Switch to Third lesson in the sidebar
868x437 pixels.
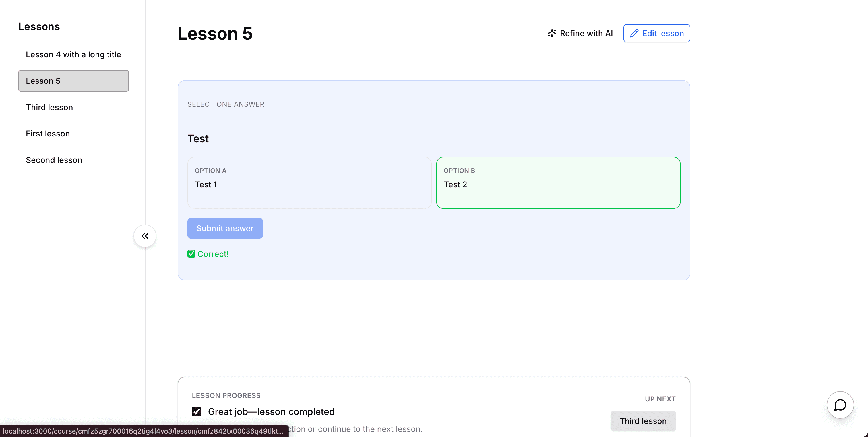(49, 107)
